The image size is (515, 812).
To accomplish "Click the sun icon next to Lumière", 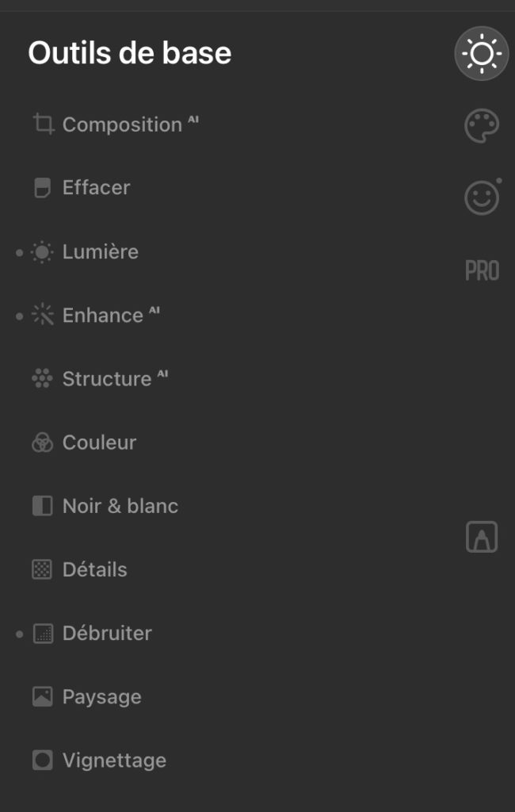I will 42,252.
